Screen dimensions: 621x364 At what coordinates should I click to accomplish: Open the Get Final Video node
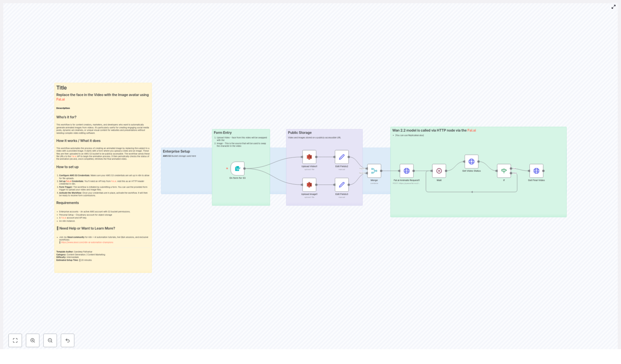[x=536, y=171]
